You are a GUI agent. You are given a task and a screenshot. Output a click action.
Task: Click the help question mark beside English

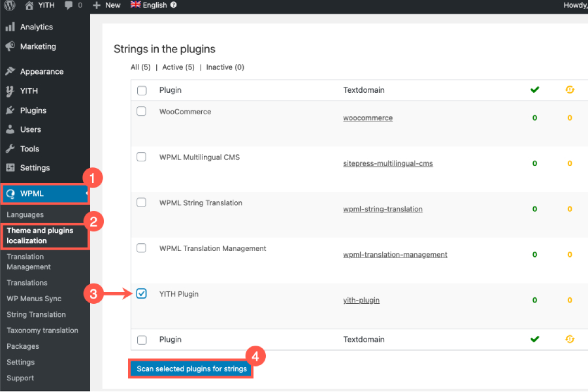[173, 5]
